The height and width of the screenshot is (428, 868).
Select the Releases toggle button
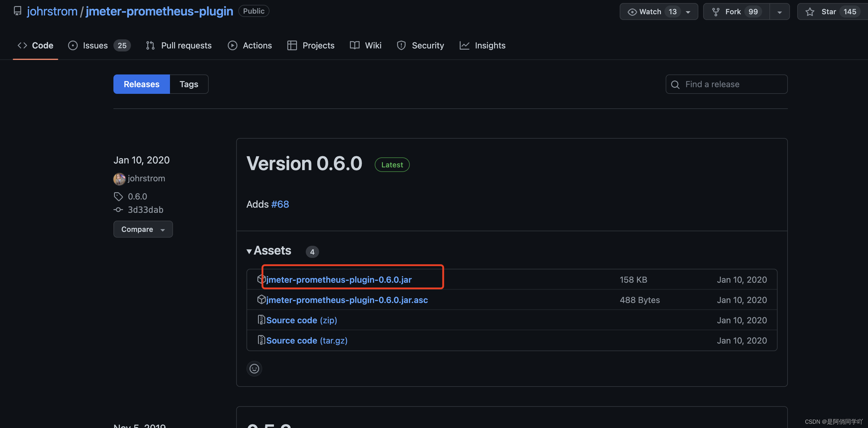click(142, 84)
